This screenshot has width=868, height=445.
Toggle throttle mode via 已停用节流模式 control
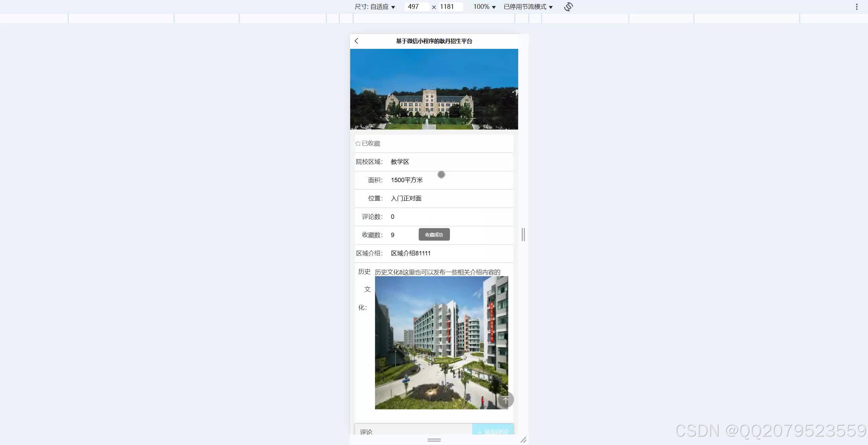(527, 6)
